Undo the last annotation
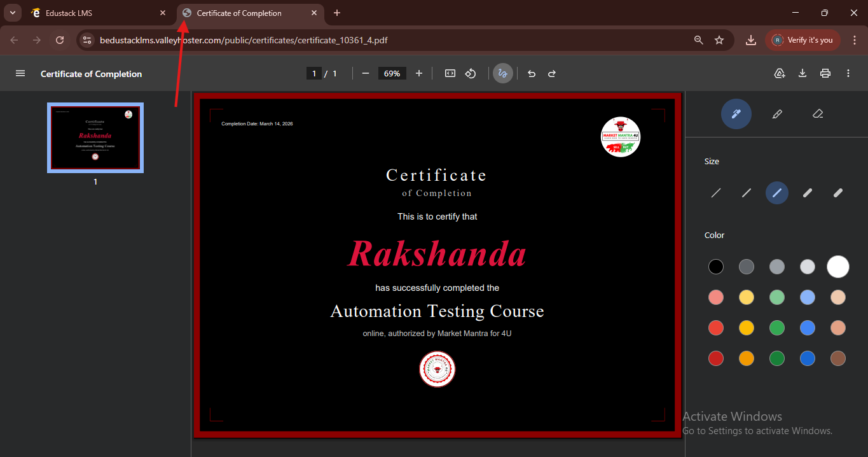The height and width of the screenshot is (457, 868). 532,74
